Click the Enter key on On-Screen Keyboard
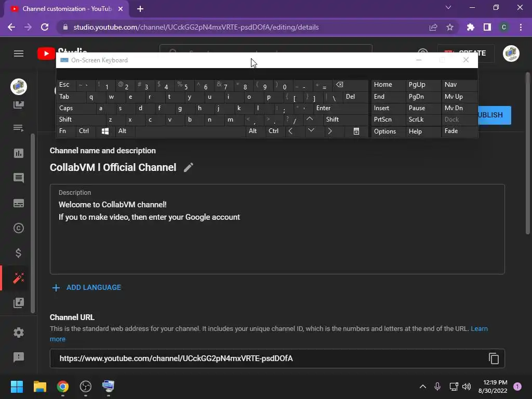532x399 pixels. 341,108
